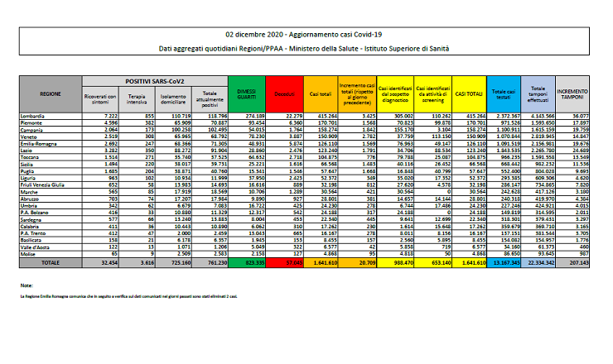Click the green DIMESSI GUARITI header cell

point(246,94)
